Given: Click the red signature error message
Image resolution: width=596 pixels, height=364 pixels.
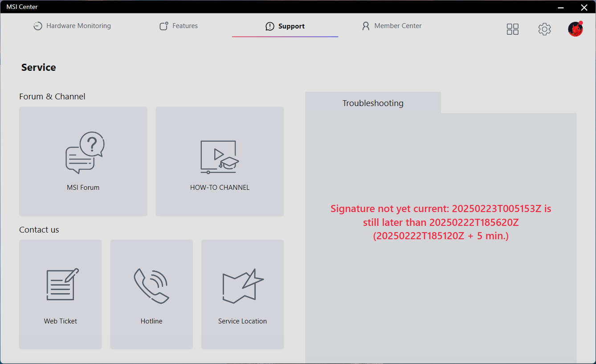Looking at the screenshot, I should coord(441,222).
